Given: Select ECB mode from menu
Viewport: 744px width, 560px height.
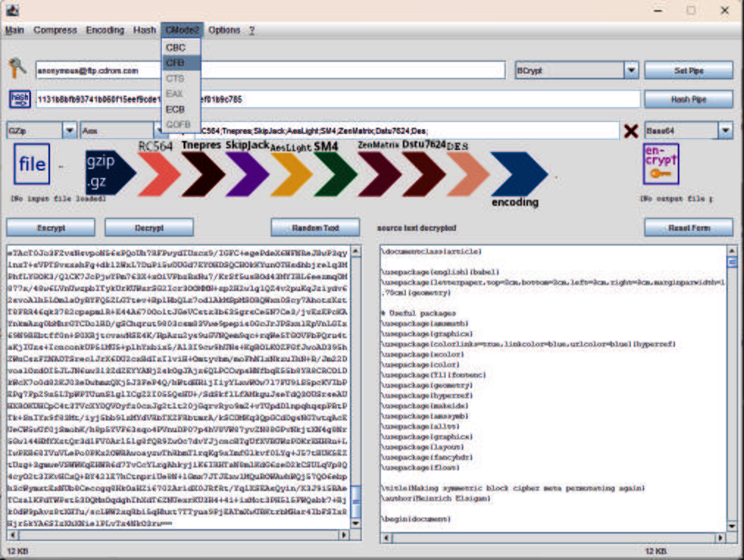Looking at the screenshot, I should coord(182,109).
